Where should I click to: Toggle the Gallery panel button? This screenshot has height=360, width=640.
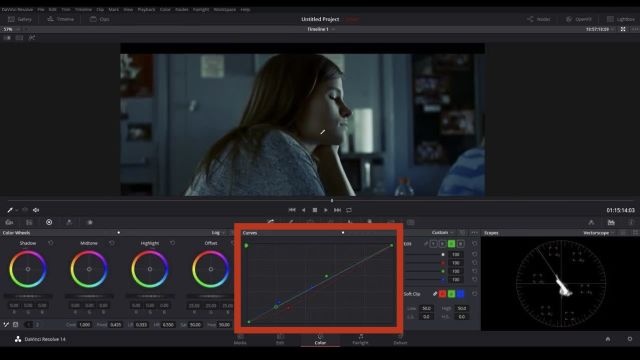coord(20,19)
